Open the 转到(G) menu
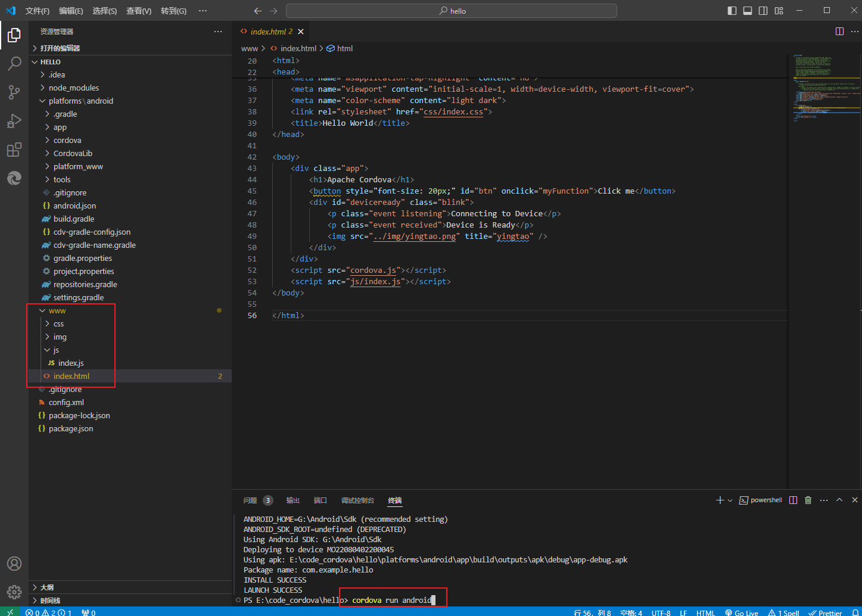Viewport: 862px width, 616px height. point(173,11)
